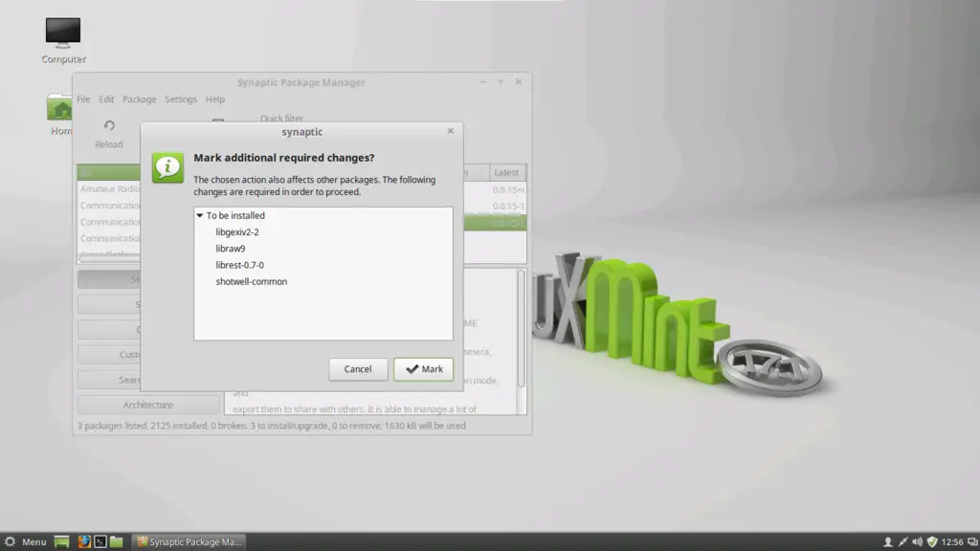
Task: Open the network connection tray icon
Action: 902,541
